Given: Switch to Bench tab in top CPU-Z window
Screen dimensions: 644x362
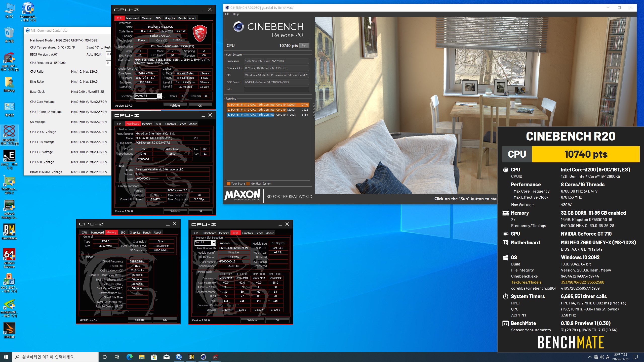Looking at the screenshot, I should tap(182, 18).
